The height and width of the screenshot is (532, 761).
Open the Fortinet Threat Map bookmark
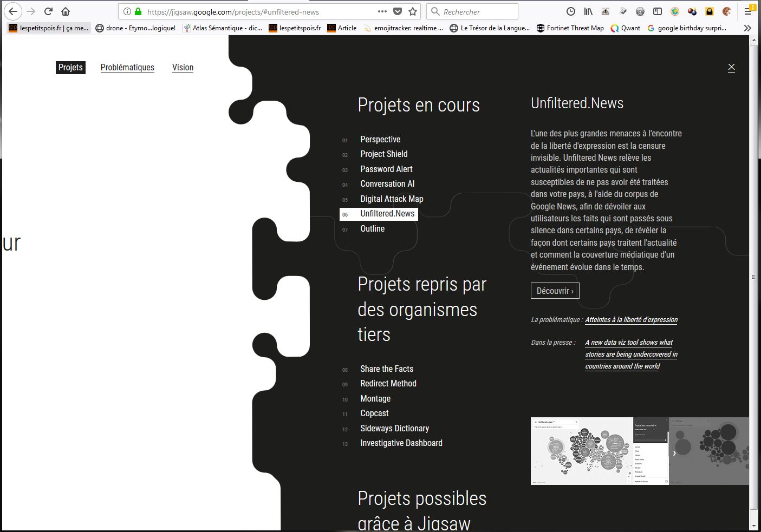point(570,28)
